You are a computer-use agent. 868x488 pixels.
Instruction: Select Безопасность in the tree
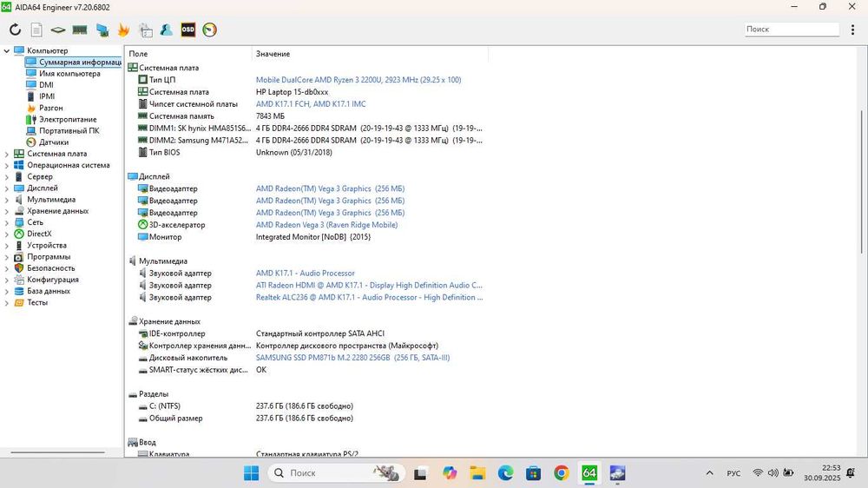[51, 268]
